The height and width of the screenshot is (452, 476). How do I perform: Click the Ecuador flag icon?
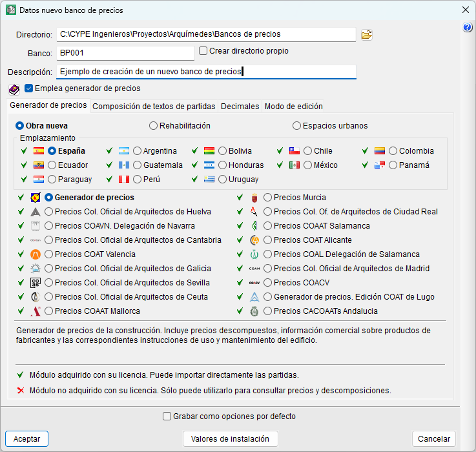click(39, 165)
